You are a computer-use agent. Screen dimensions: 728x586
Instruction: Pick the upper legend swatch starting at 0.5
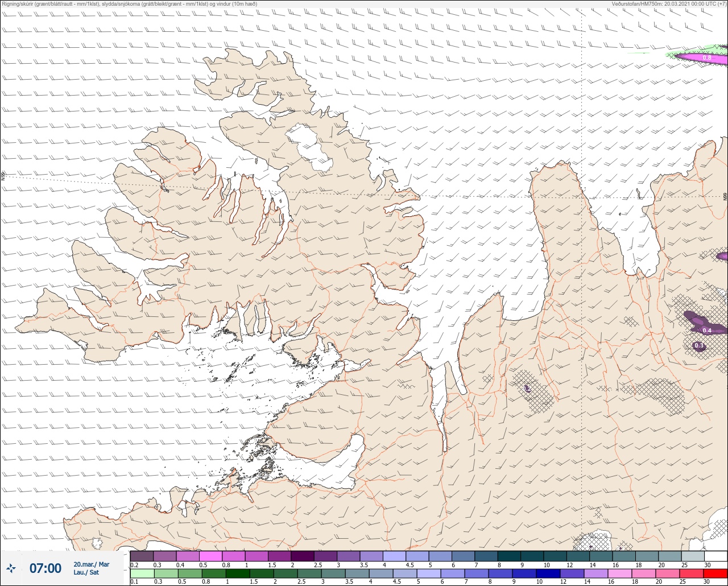tap(210, 556)
